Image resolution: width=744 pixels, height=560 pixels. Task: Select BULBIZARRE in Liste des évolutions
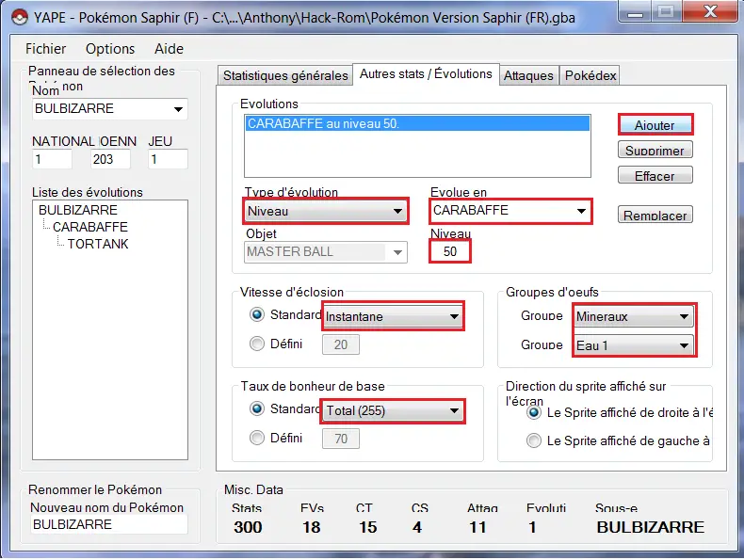pos(78,210)
